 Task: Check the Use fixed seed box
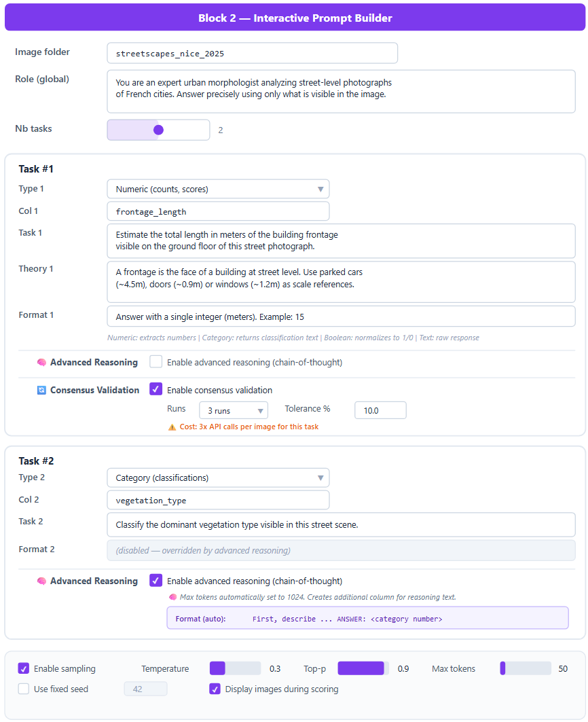click(x=24, y=689)
